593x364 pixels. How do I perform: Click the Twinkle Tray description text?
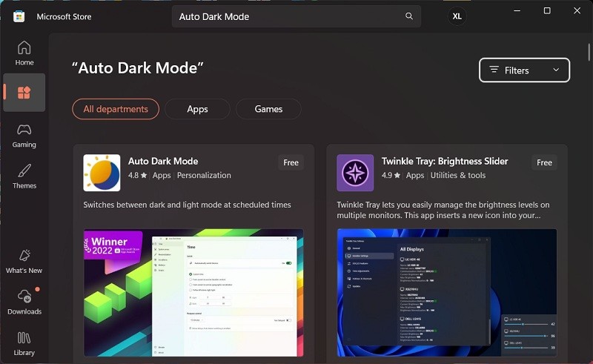pyautogui.click(x=443, y=210)
